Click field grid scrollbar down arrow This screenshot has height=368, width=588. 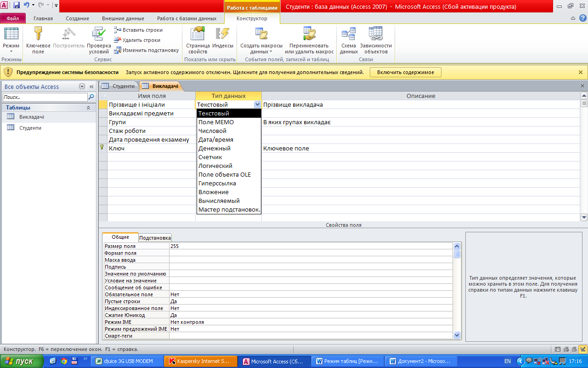coord(584,217)
